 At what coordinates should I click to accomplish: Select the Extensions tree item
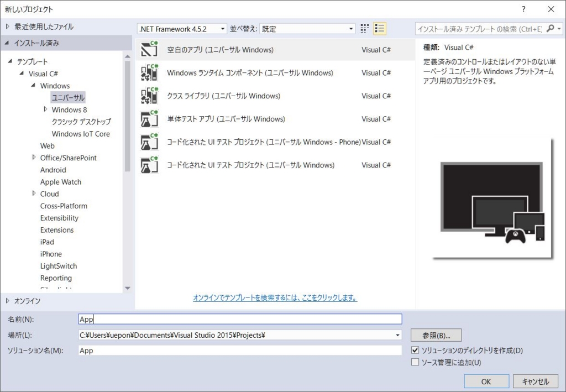[57, 230]
